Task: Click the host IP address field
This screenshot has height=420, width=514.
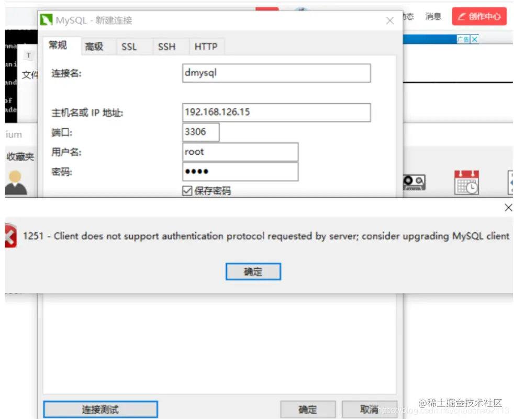Action: click(276, 112)
